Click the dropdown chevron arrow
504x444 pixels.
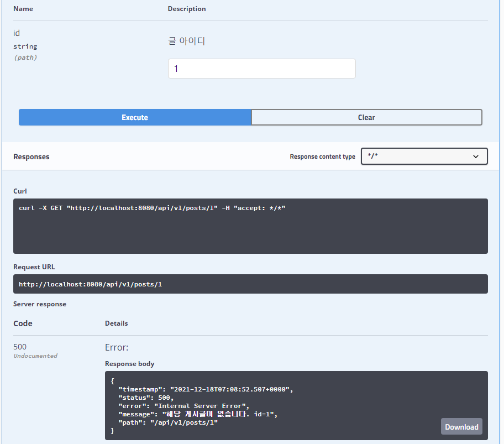(x=476, y=156)
